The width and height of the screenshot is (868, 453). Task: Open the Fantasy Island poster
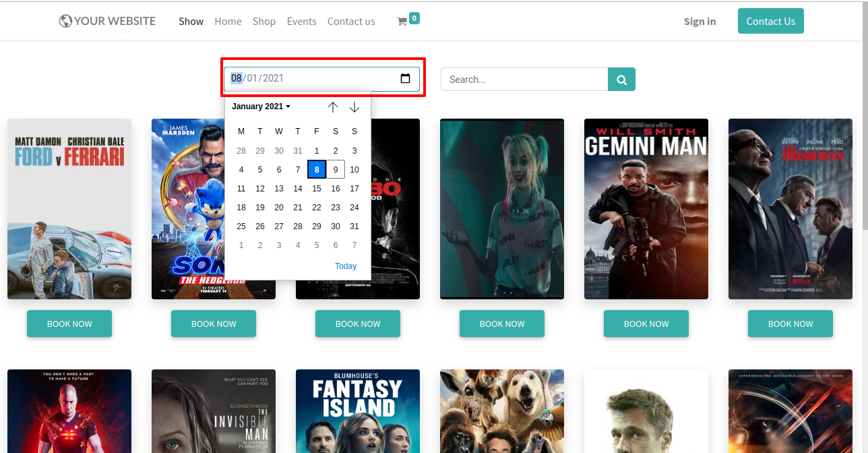[358, 411]
